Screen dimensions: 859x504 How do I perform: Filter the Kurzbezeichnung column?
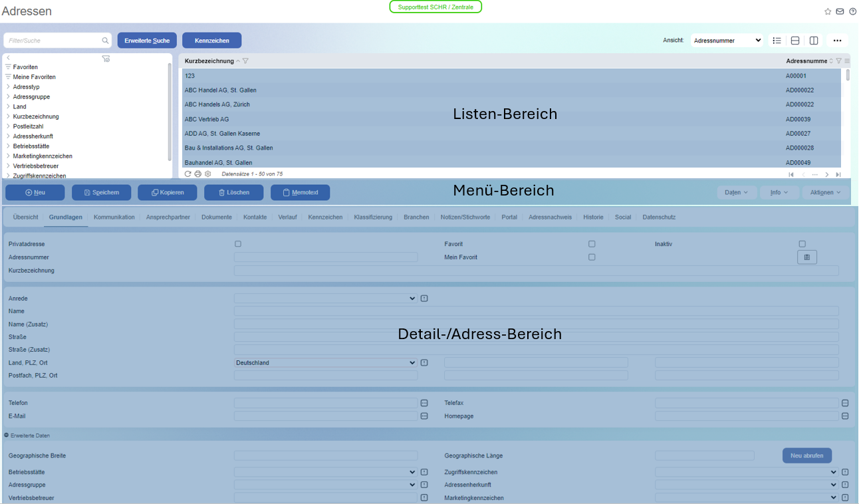click(x=245, y=61)
